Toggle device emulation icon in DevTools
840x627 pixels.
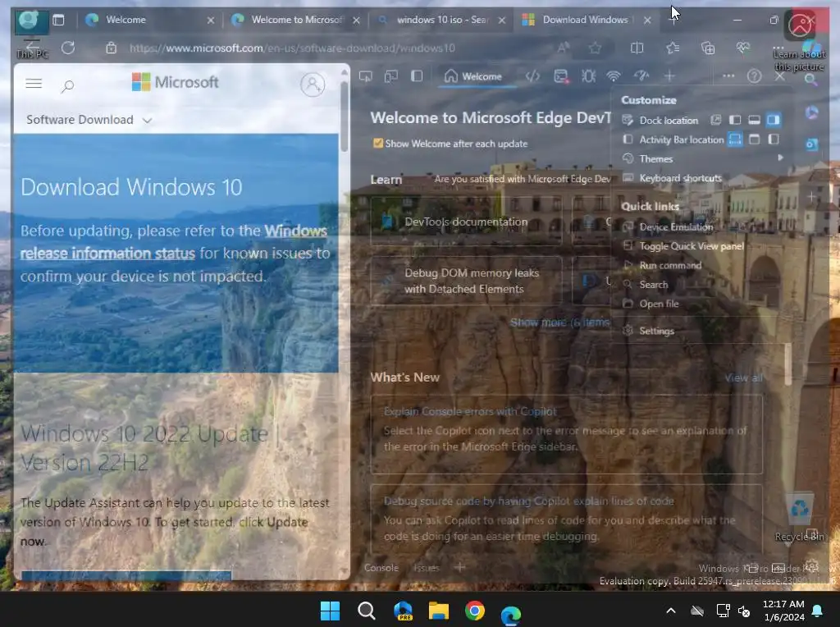pyautogui.click(x=391, y=76)
